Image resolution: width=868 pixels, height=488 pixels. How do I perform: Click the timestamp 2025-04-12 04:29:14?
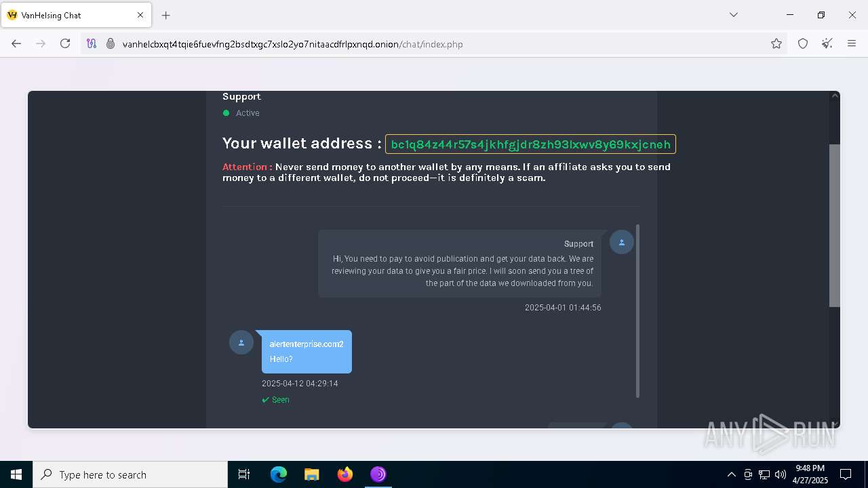click(x=300, y=384)
